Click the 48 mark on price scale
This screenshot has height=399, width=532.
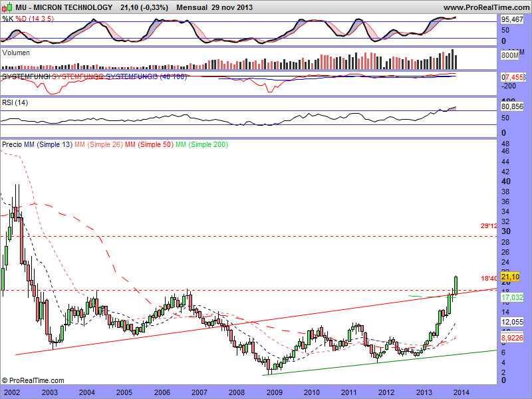[505, 143]
